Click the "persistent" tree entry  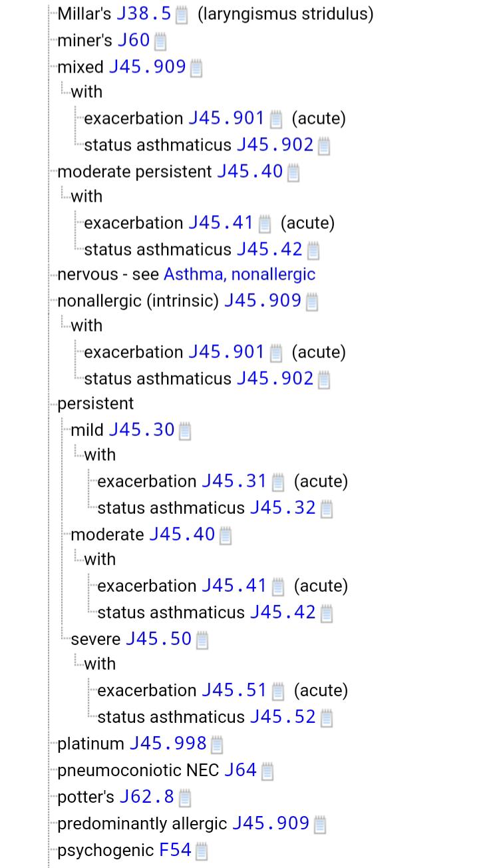[x=95, y=403]
